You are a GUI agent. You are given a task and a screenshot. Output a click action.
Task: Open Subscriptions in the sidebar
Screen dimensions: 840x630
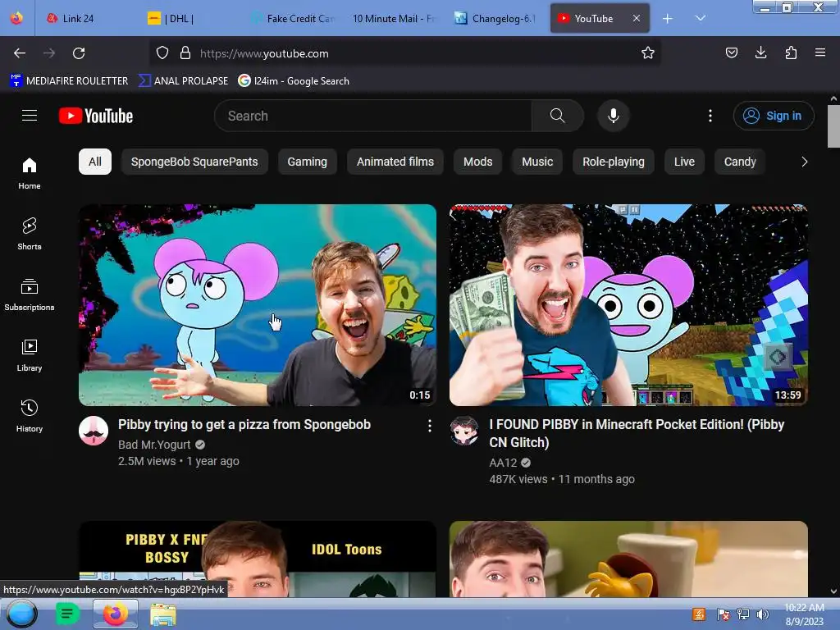point(30,294)
